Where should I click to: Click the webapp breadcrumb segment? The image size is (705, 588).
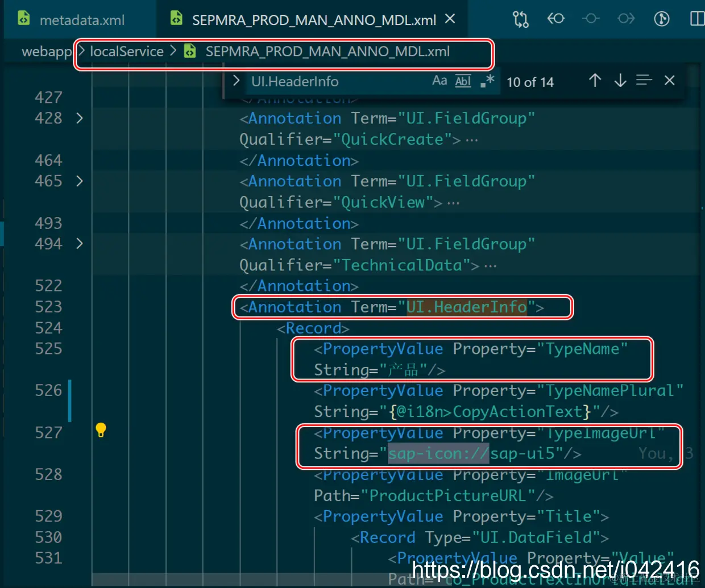(x=47, y=52)
